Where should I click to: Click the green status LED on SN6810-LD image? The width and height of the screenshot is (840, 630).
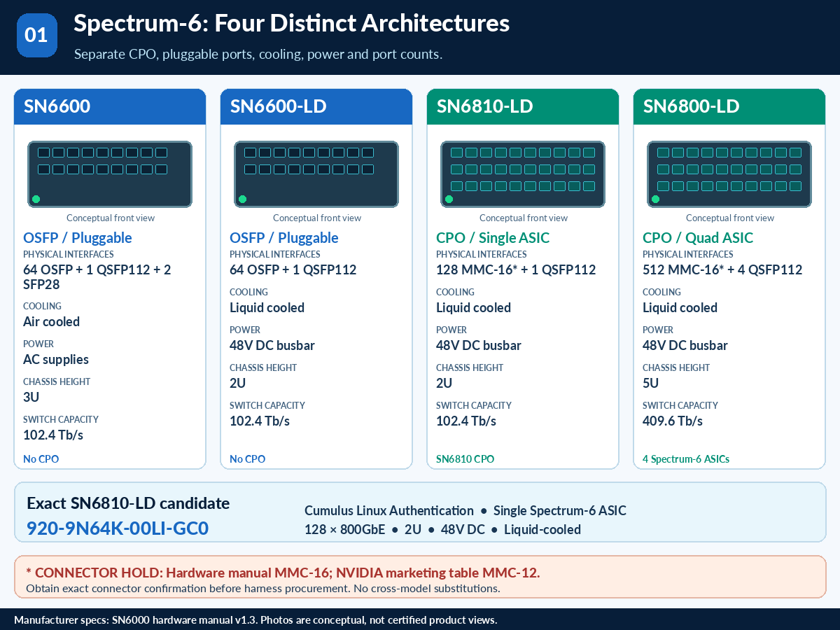(449, 199)
